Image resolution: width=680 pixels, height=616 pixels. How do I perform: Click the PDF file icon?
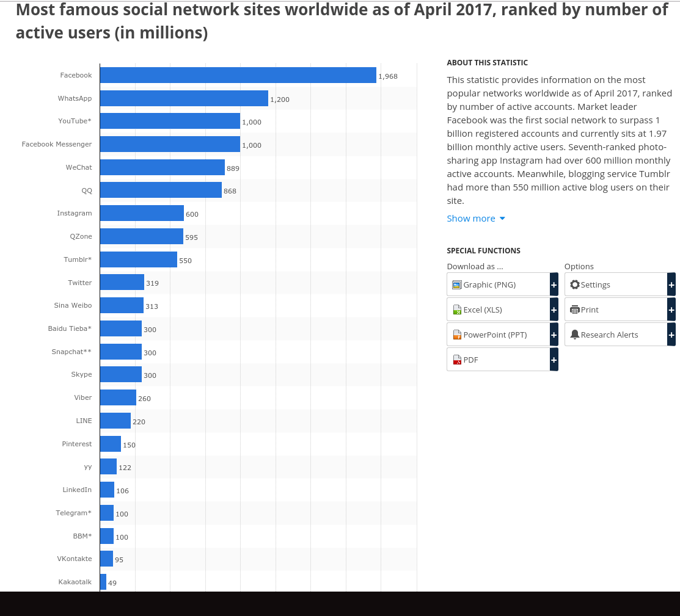coord(457,360)
